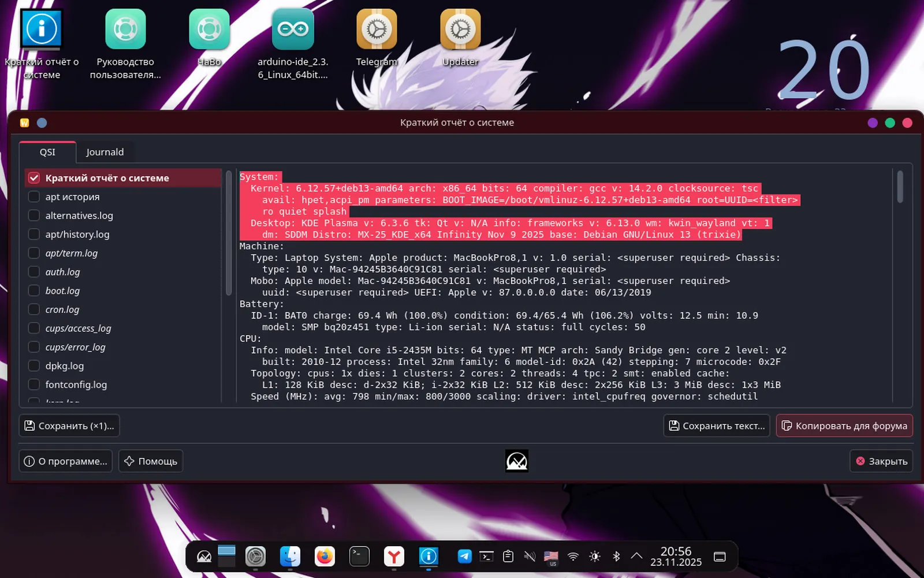The width and height of the screenshot is (924, 578).
Task: Select the dpkg.log entry
Action: 123,366
